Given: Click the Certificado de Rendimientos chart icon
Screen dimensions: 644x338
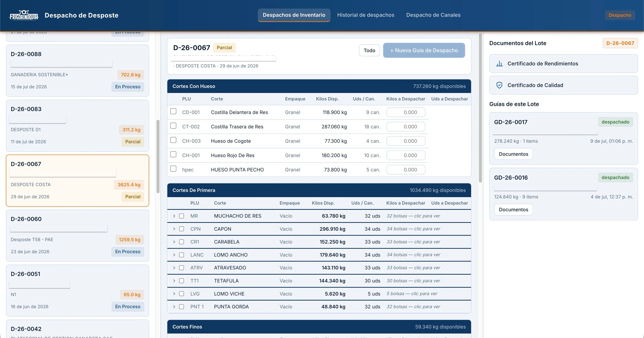Looking at the screenshot, I should click(x=499, y=64).
